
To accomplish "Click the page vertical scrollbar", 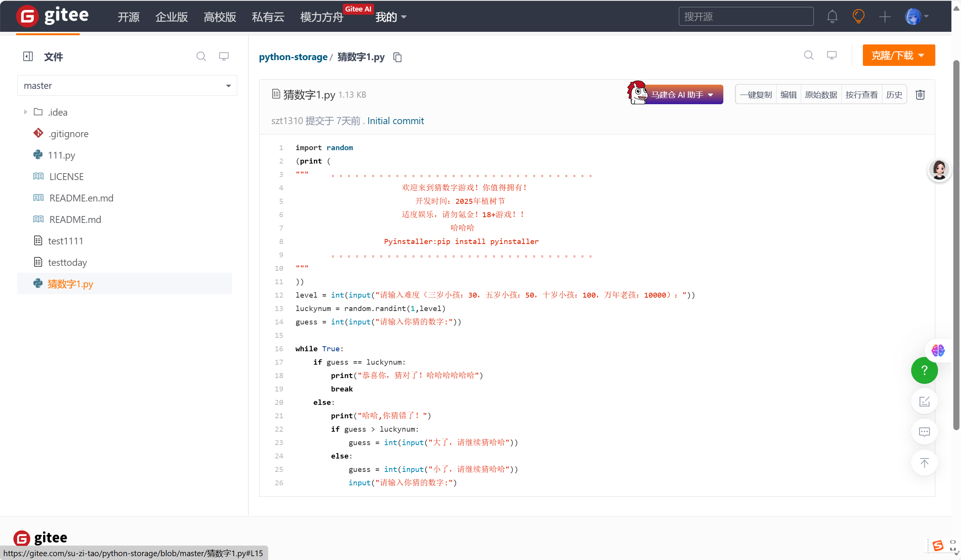I will pyautogui.click(x=956, y=245).
